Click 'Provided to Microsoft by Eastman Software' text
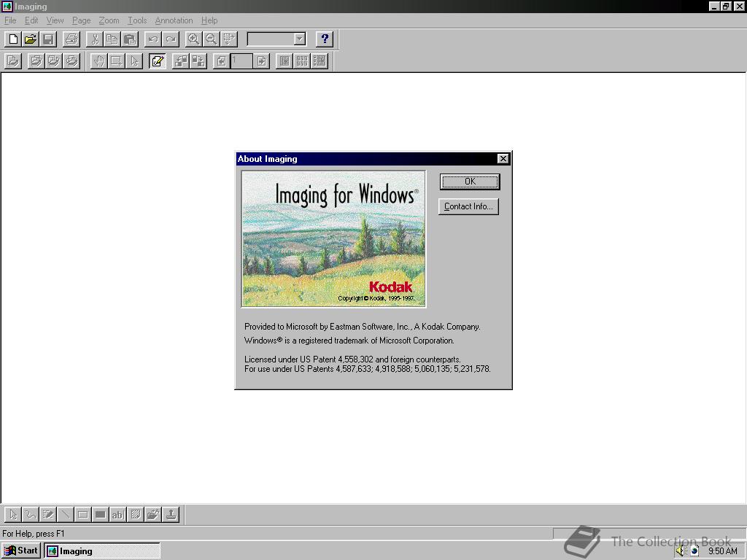The image size is (747, 560). [x=362, y=327]
